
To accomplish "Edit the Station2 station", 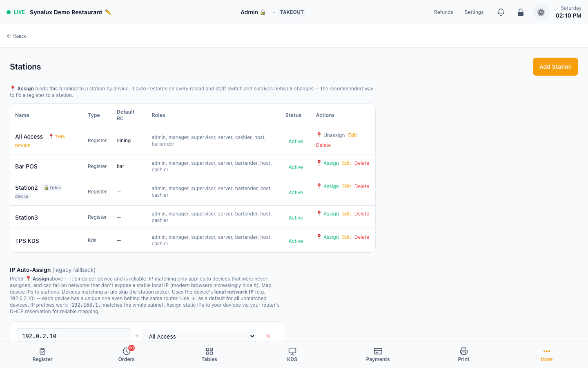I will click(x=347, y=186).
